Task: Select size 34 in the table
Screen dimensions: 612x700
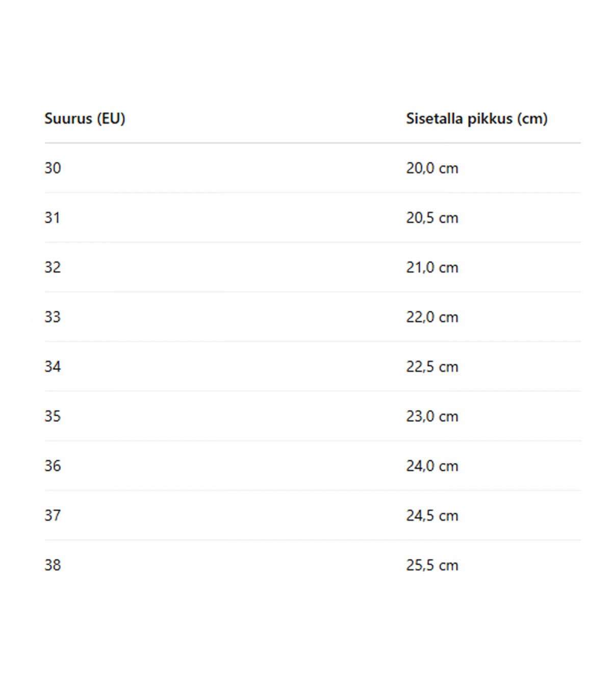Action: [53, 366]
